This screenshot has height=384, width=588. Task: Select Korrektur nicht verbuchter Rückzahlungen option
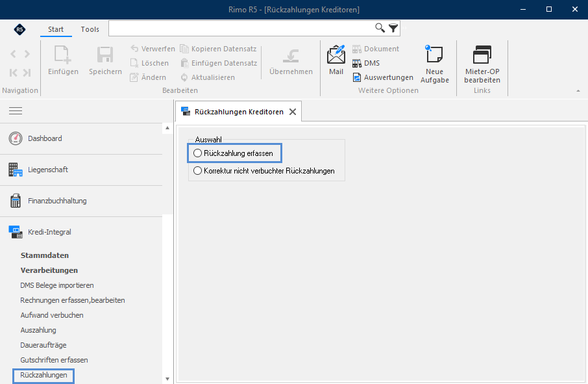[263, 171]
